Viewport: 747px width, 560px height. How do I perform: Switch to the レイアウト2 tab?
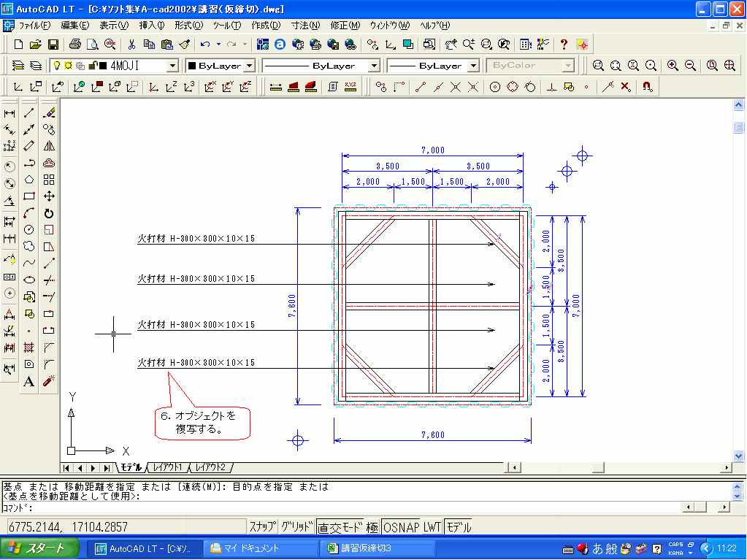coord(210,467)
